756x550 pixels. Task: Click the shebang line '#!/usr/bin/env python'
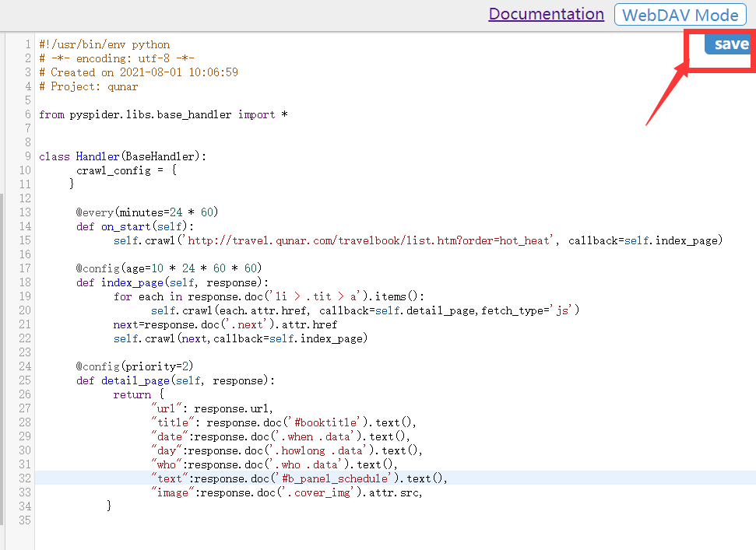pos(104,45)
